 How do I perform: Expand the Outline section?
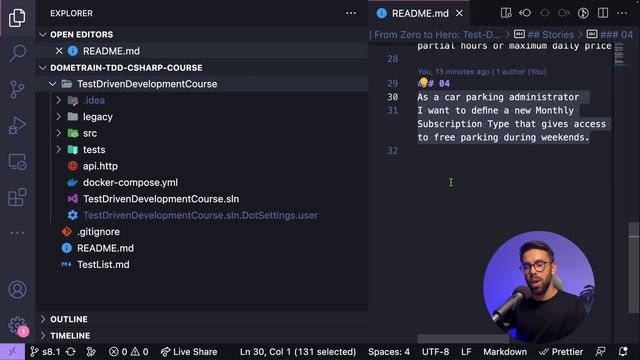(x=43, y=319)
